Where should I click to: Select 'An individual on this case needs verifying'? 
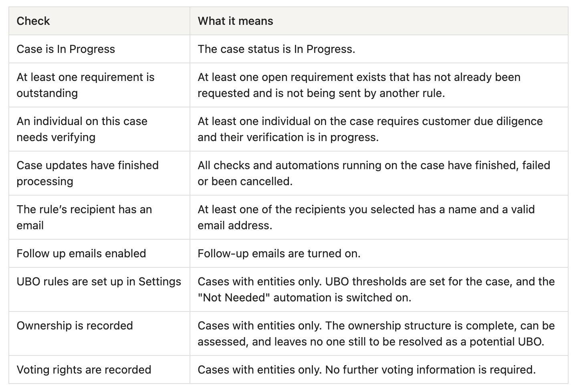[99, 129]
